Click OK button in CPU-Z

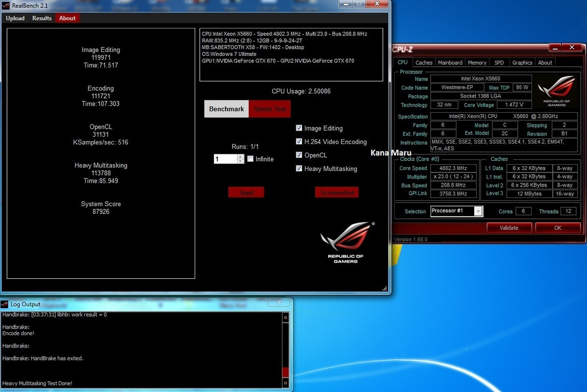[x=558, y=228]
